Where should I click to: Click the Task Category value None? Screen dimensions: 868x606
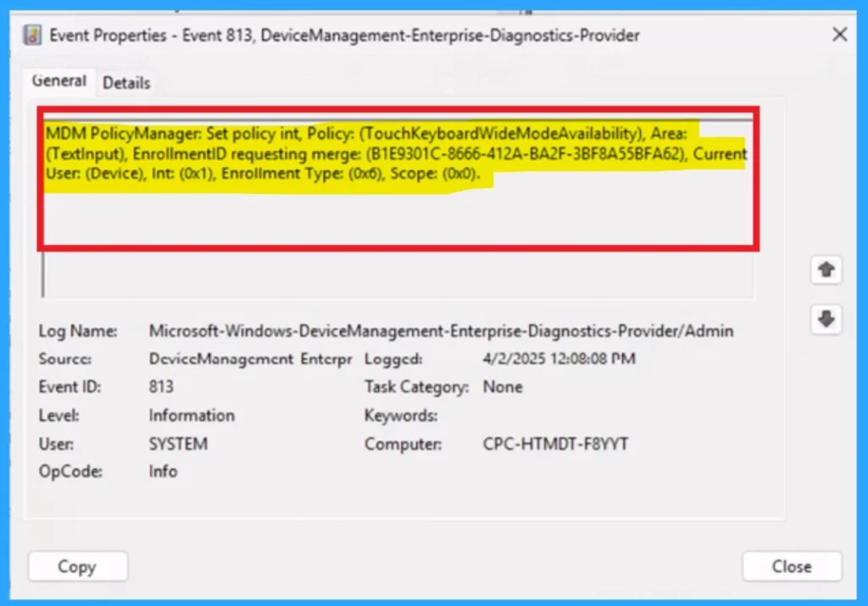(503, 386)
